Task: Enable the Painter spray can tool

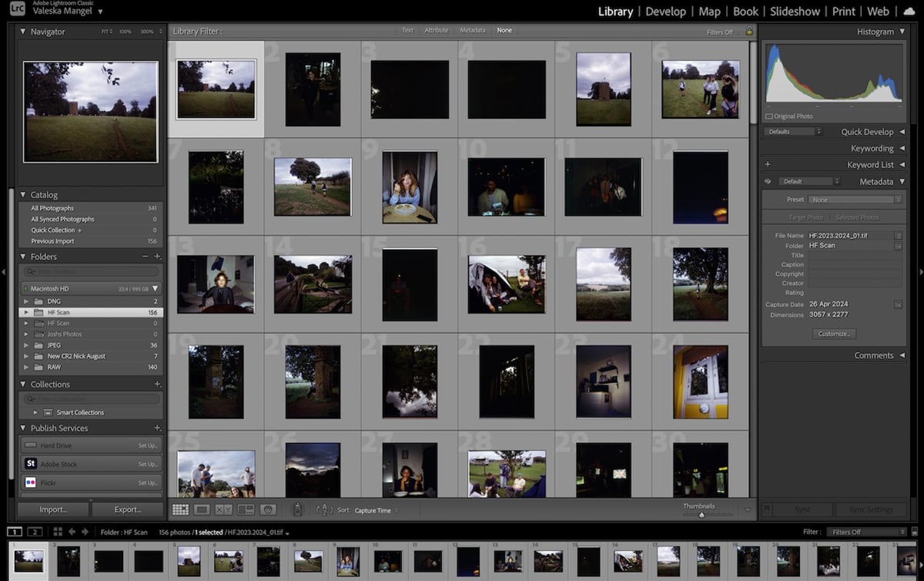Action: click(297, 509)
